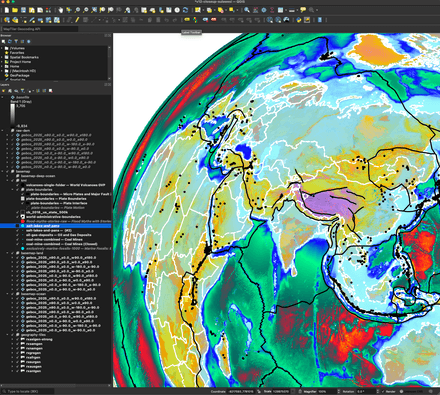
Task: Refresh the Browser panel
Action: (x=10, y=42)
